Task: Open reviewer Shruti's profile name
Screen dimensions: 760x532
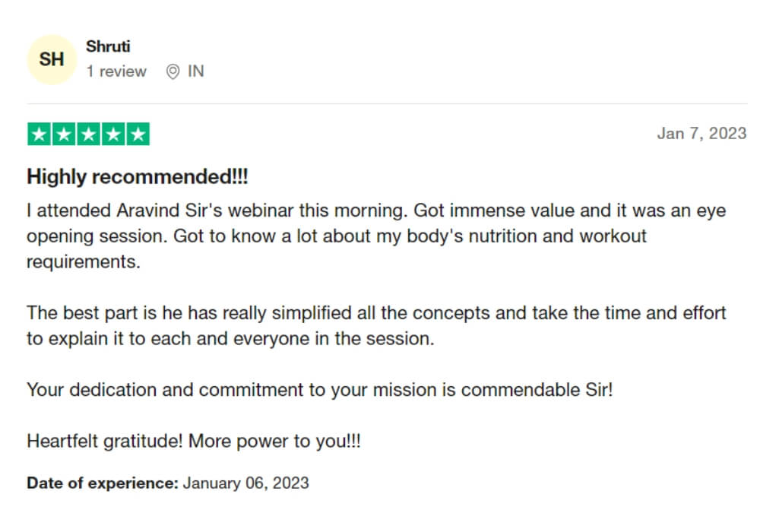Action: 108,46
